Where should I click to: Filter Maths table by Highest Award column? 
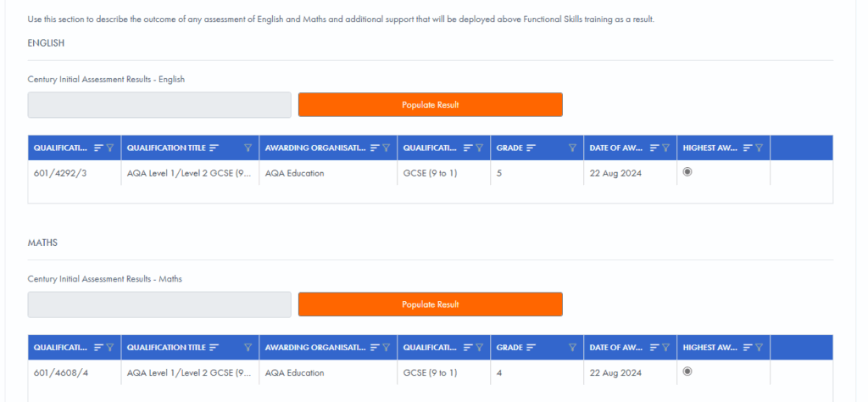pos(759,347)
